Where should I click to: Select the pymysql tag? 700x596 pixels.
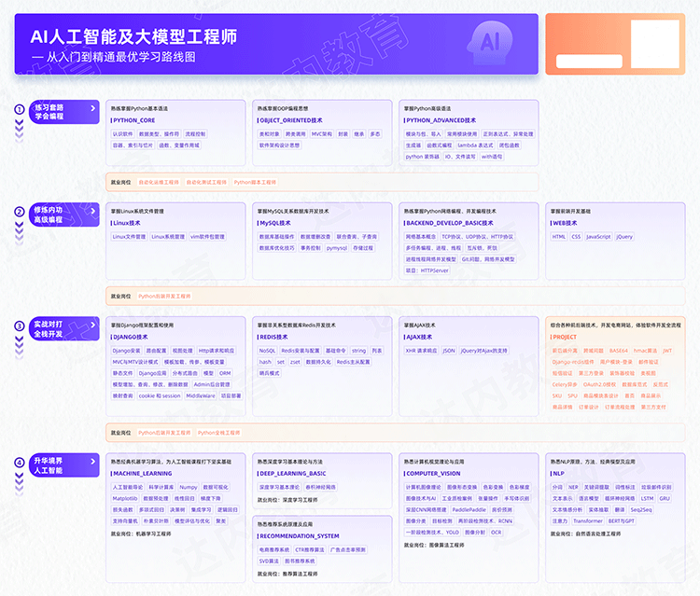coord(337,248)
